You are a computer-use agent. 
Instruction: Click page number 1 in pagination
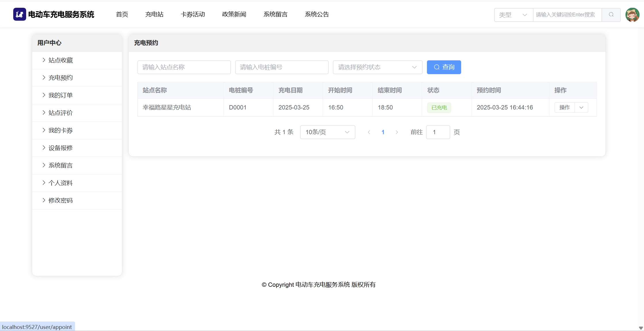point(383,132)
